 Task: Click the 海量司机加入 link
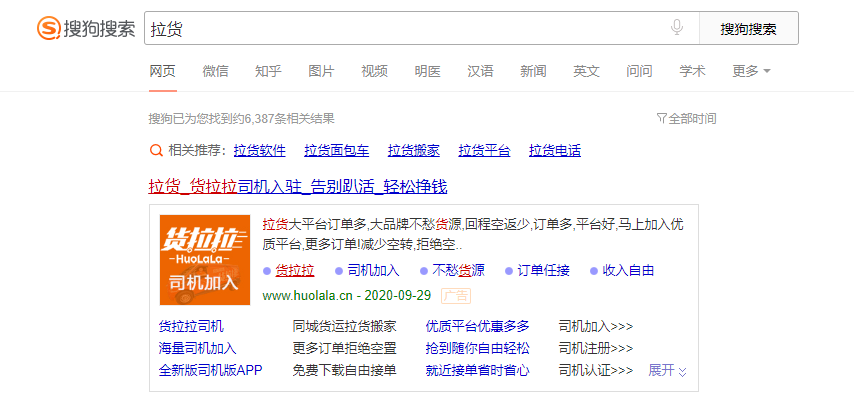[x=198, y=349]
